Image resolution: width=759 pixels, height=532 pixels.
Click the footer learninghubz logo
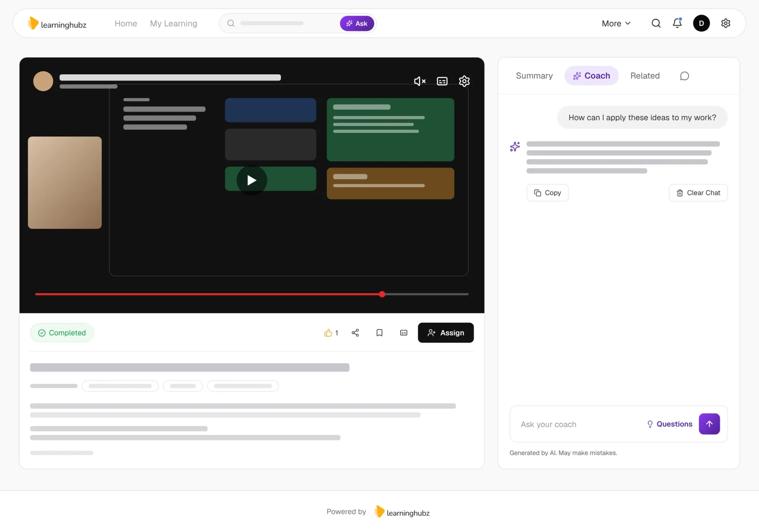pyautogui.click(x=402, y=512)
